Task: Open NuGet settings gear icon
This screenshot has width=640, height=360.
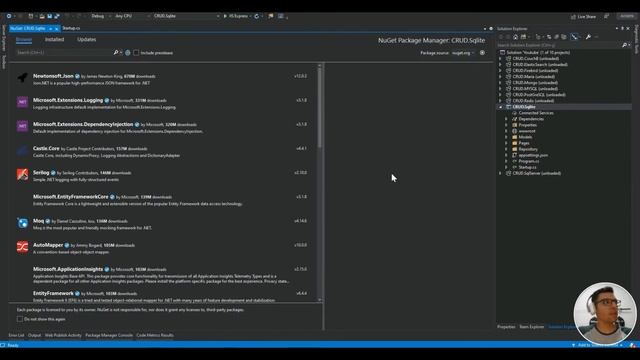Action: click(x=482, y=53)
